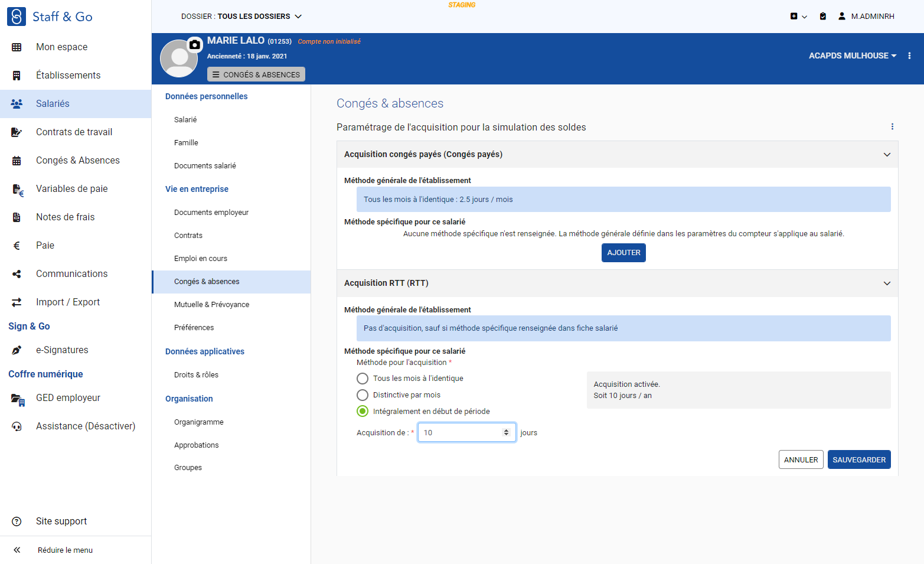Click the Paie euro icon
924x564 pixels.
click(x=17, y=246)
